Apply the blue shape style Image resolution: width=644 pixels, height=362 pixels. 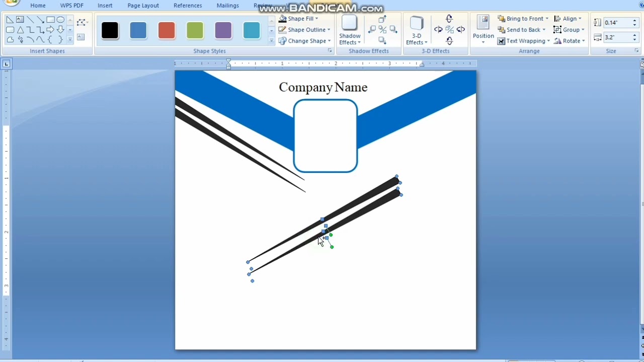coord(138,31)
